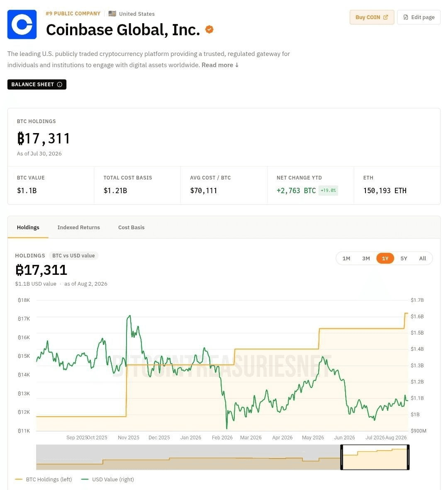Image resolution: width=448 pixels, height=490 pixels.
Task: Click the +2,763 BTC net change value
Action: (296, 190)
